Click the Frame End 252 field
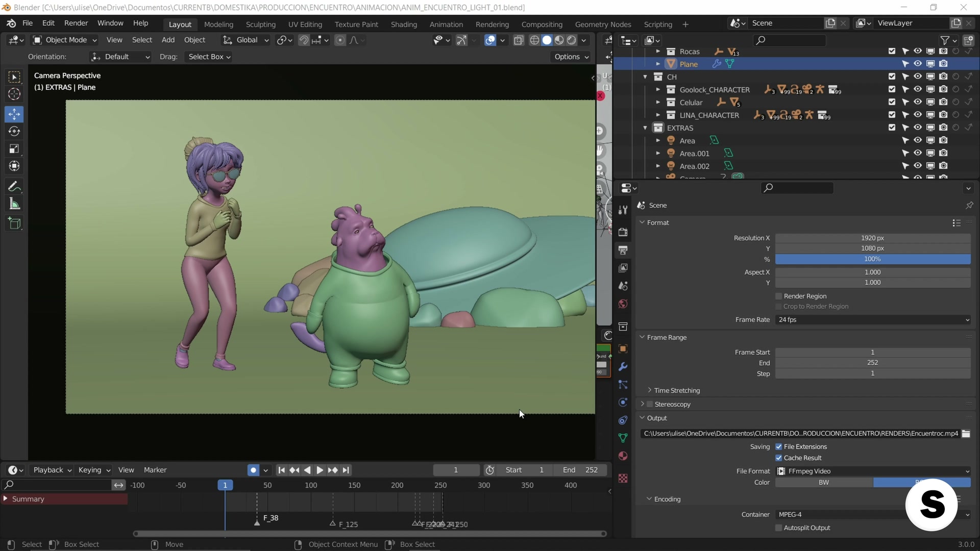Image resolution: width=980 pixels, height=551 pixels. pyautogui.click(x=873, y=363)
